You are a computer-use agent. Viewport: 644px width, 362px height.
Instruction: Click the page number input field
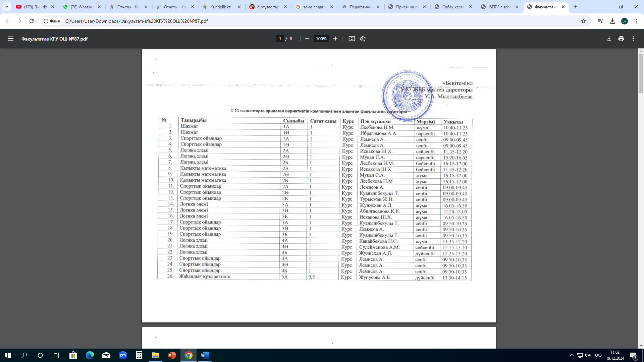pos(280,39)
